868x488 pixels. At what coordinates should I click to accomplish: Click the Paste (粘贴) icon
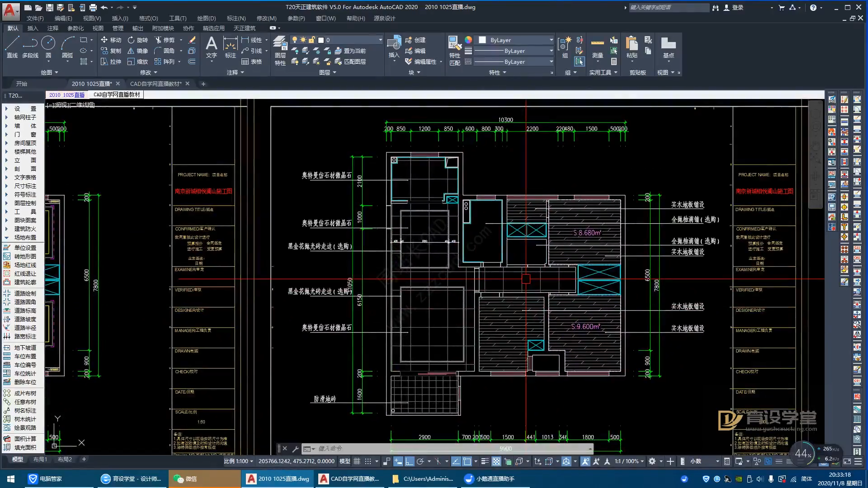pos(632,47)
